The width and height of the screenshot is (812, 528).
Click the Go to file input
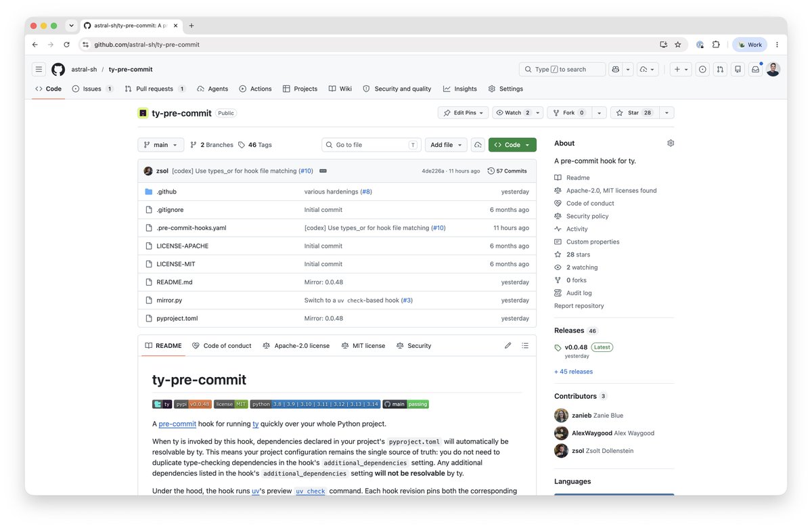pyautogui.click(x=371, y=145)
